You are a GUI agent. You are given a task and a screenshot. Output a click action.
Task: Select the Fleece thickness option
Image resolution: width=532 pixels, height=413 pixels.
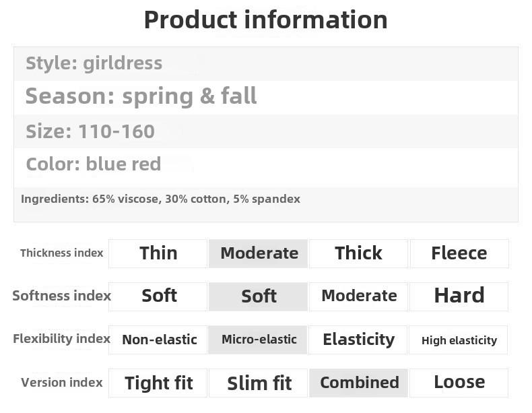(x=459, y=253)
